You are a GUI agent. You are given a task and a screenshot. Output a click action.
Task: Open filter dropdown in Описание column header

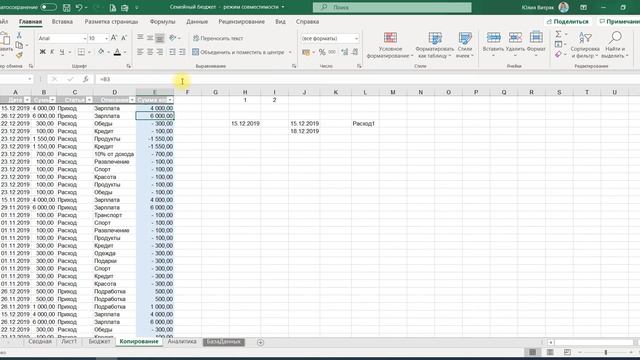[x=132, y=100]
